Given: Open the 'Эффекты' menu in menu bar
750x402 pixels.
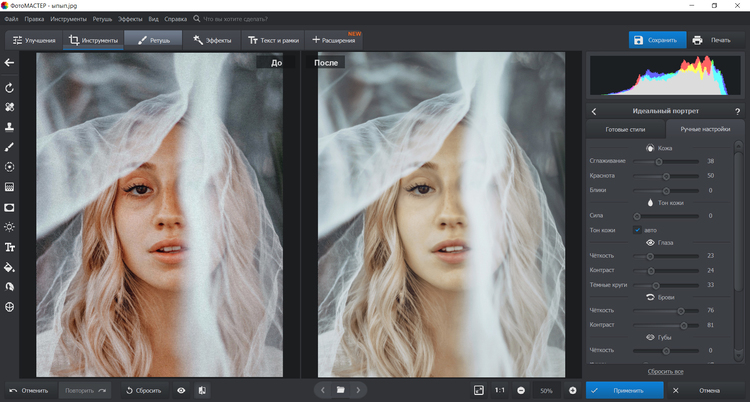Looking at the screenshot, I should point(130,19).
